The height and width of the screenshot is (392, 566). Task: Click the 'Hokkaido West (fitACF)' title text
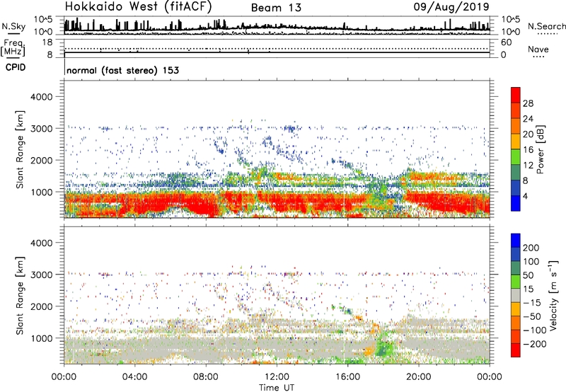tap(138, 6)
